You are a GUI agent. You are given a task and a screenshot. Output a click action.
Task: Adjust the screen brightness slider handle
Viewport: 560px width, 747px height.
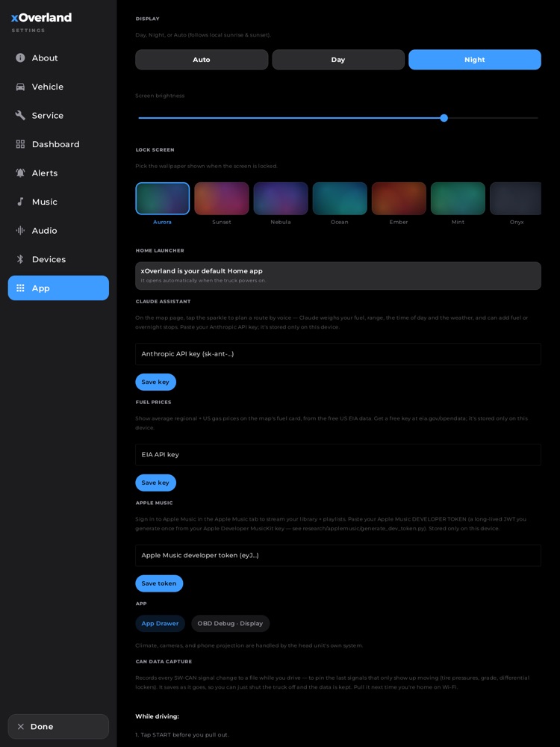pyautogui.click(x=444, y=118)
